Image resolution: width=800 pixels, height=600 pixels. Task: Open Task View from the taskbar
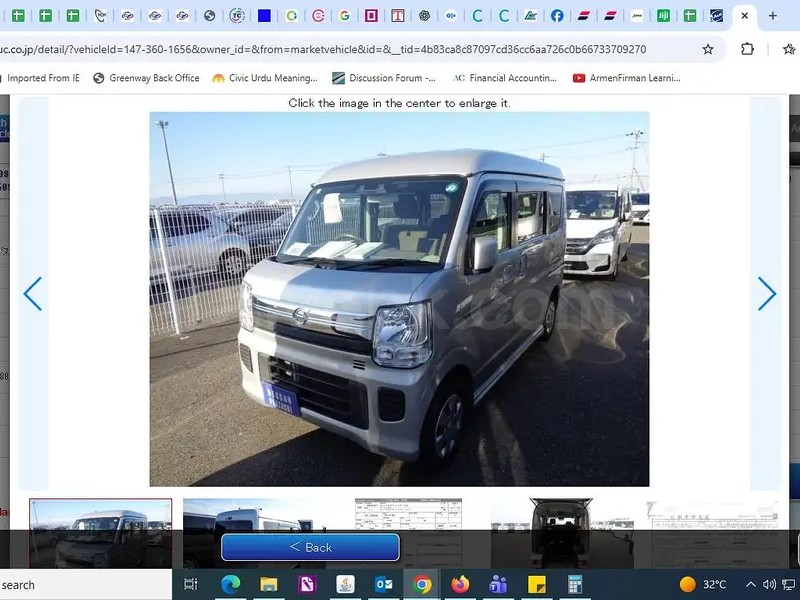190,584
